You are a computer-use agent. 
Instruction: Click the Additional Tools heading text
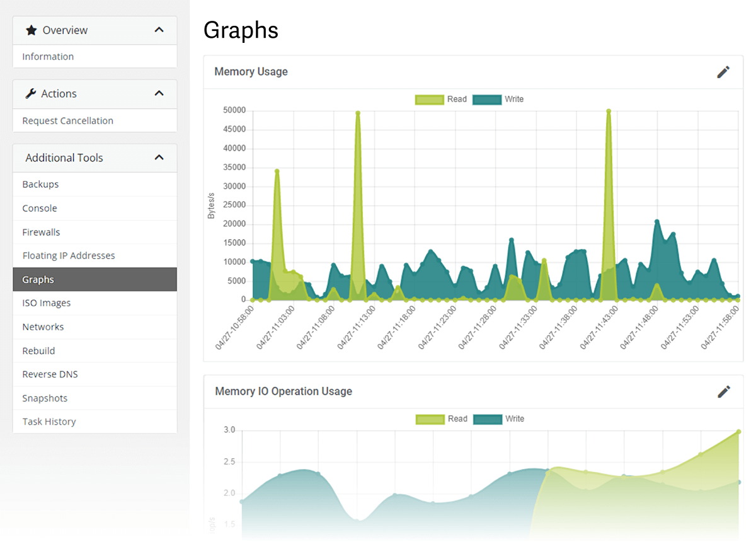click(64, 158)
